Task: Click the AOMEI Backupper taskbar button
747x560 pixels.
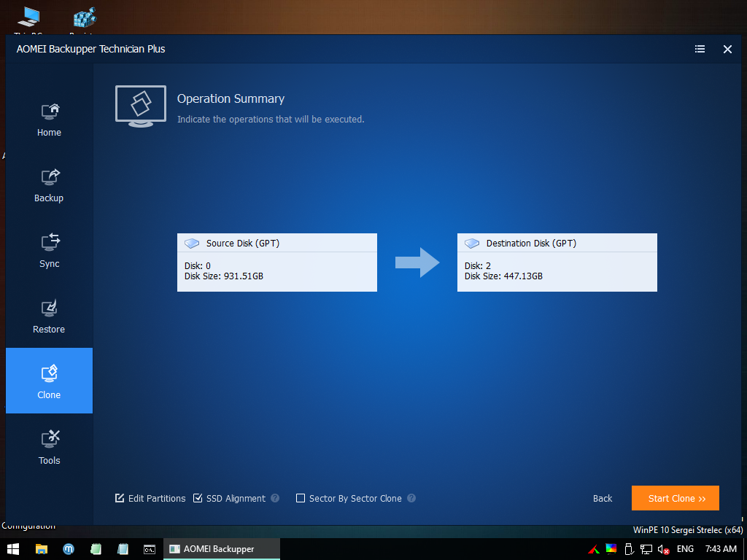Action: coord(222,549)
